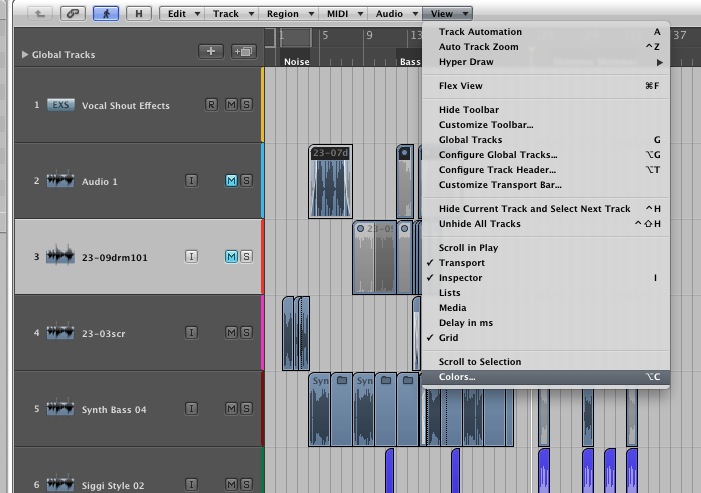The width and height of the screenshot is (701, 493).
Task: Choose Scroll to Selection menu item
Action: click(x=546, y=362)
